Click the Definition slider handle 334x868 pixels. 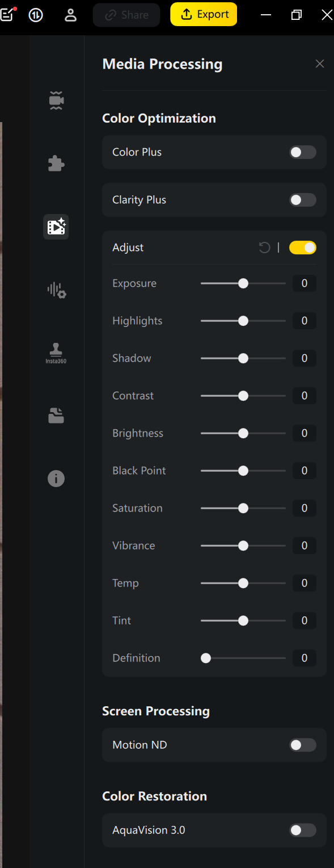pyautogui.click(x=206, y=658)
